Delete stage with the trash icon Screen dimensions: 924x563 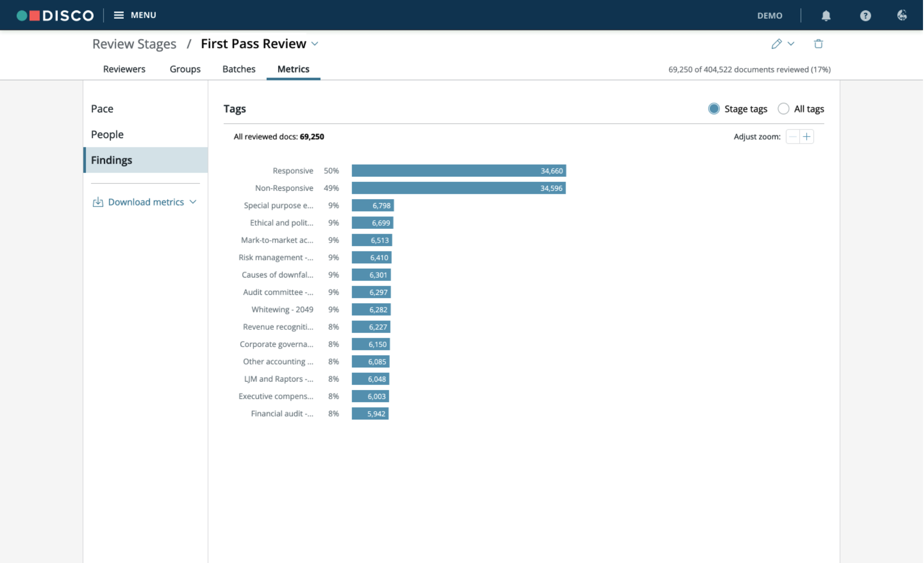[818, 44]
